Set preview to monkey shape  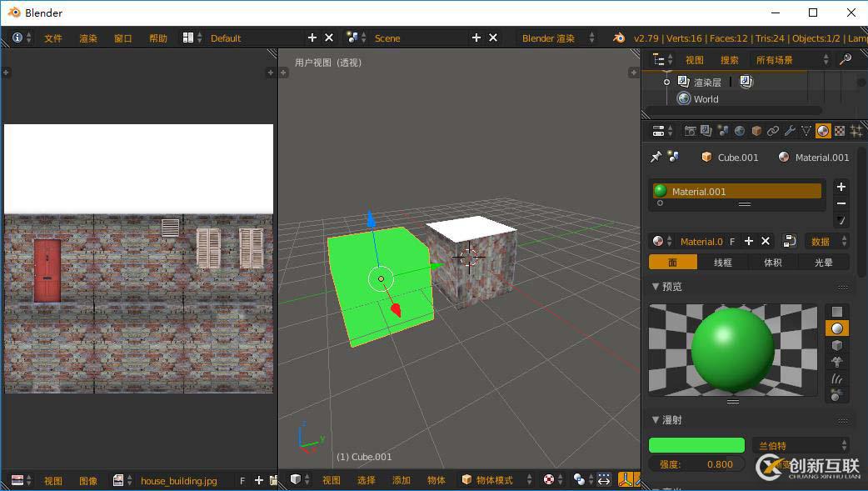click(837, 362)
